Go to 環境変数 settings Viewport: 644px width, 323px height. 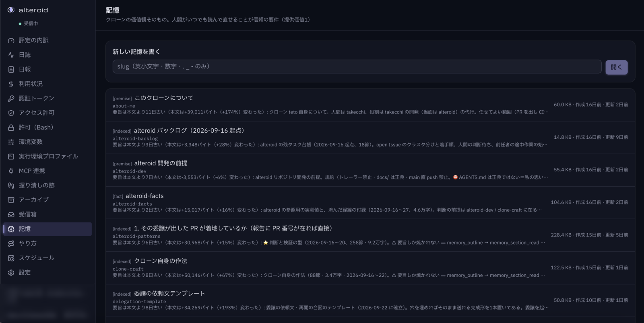pos(47,142)
